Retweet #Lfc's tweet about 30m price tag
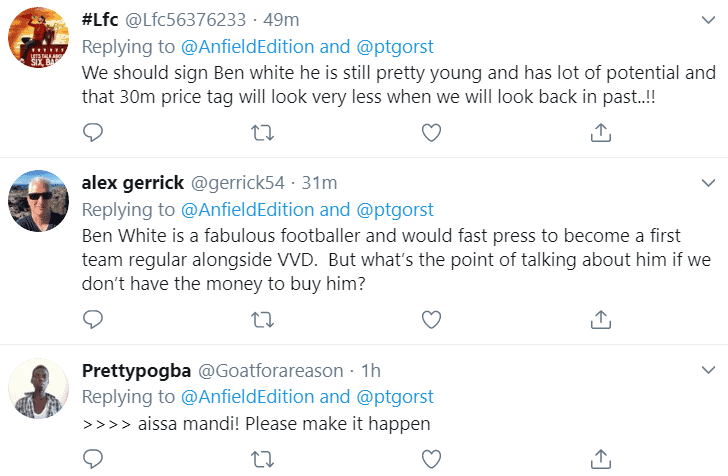 [262, 133]
